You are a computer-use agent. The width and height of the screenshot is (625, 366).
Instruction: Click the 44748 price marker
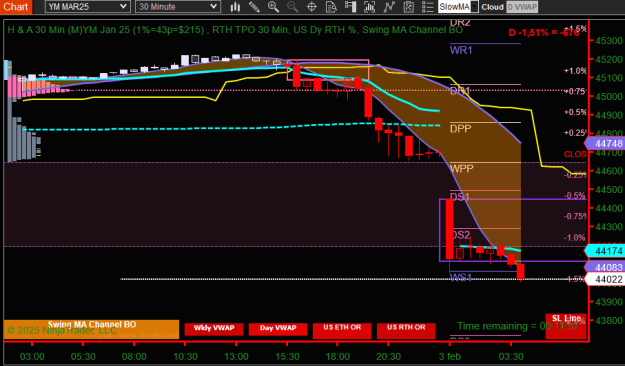[x=605, y=144]
